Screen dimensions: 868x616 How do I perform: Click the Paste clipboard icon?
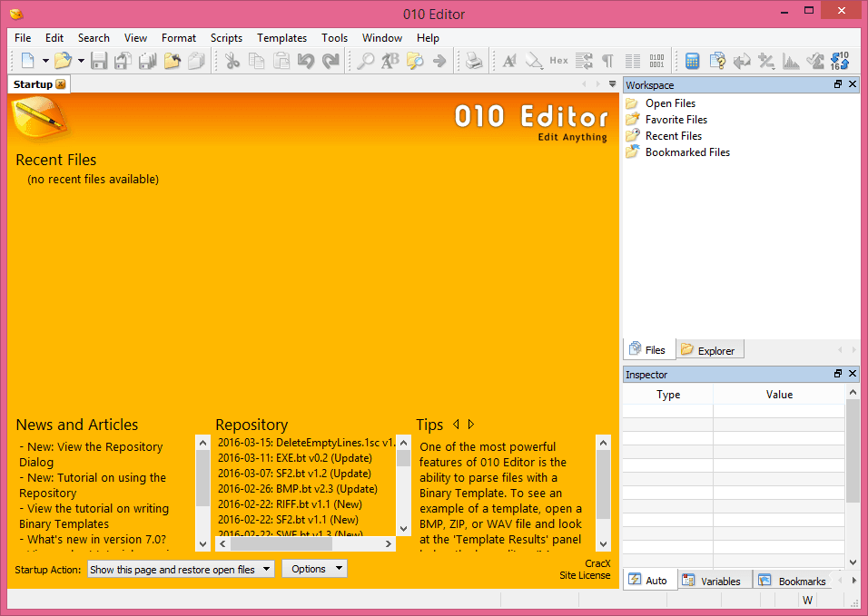pos(281,60)
